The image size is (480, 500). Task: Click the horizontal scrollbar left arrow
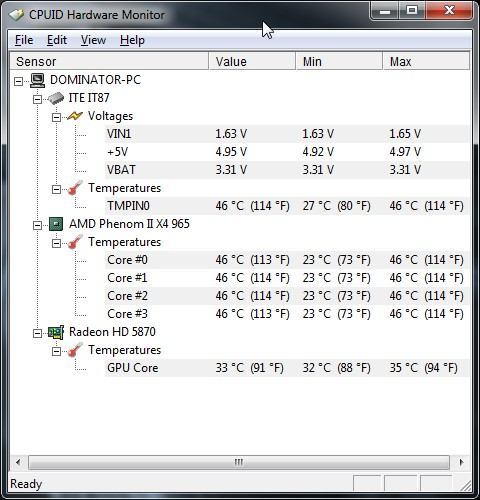point(18,462)
